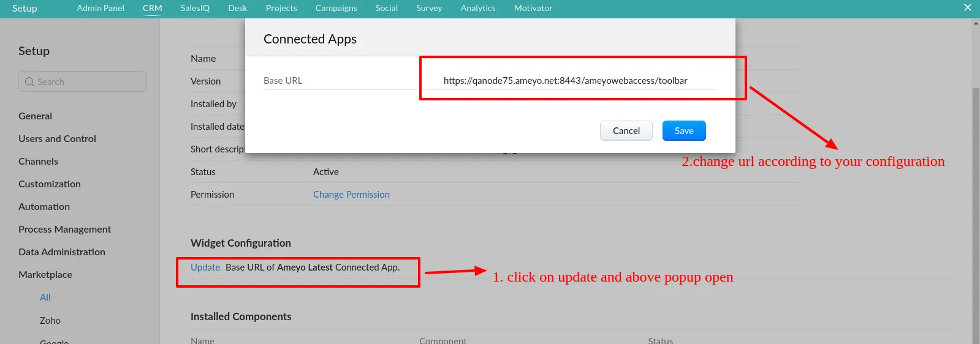
Task: Select Automation in the sidebar
Action: tap(44, 206)
